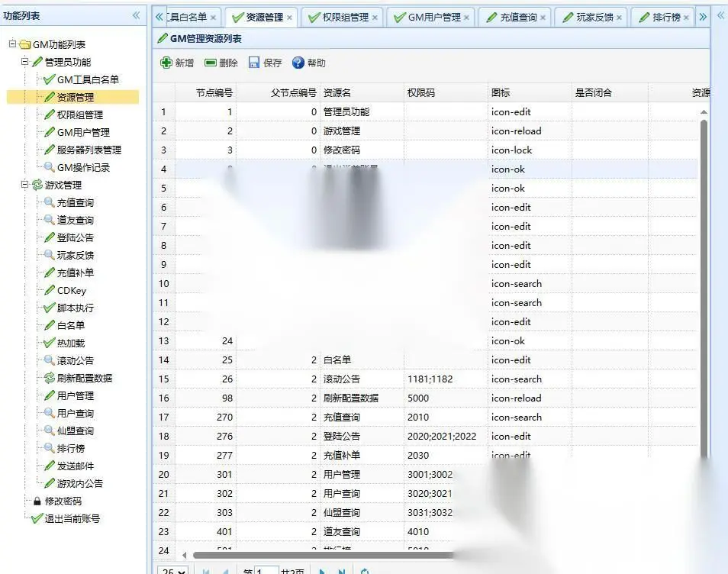Select 管理员功能 cell in row 1
The height and width of the screenshot is (574, 728).
(362, 112)
